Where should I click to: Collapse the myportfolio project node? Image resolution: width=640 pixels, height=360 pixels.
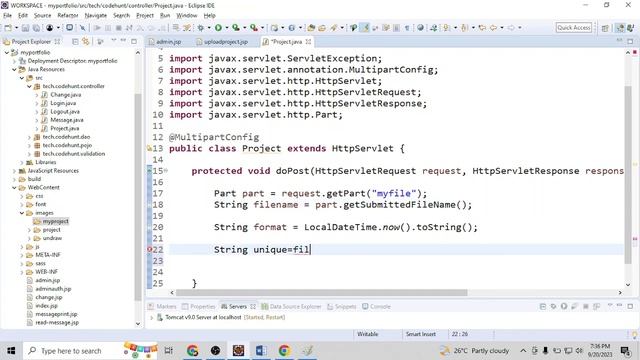click(7, 53)
